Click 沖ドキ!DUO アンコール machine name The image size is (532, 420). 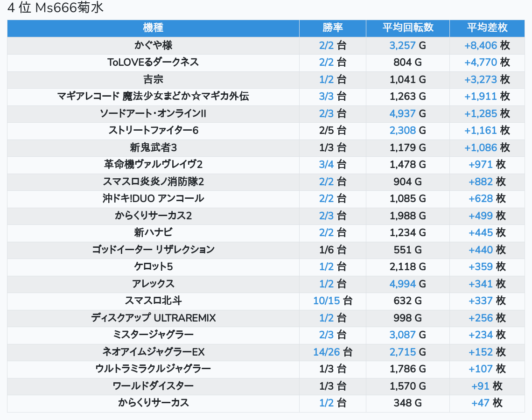[153, 199]
